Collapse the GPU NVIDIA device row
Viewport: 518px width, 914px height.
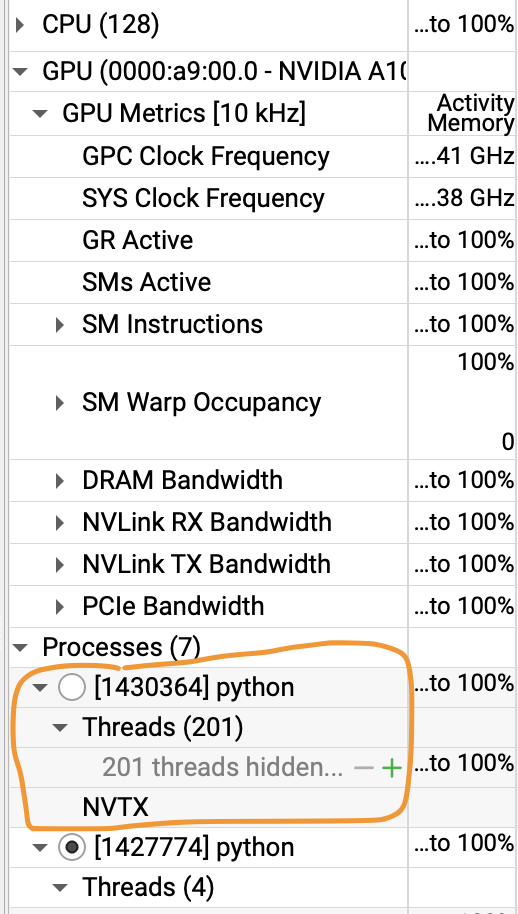tap(20, 72)
